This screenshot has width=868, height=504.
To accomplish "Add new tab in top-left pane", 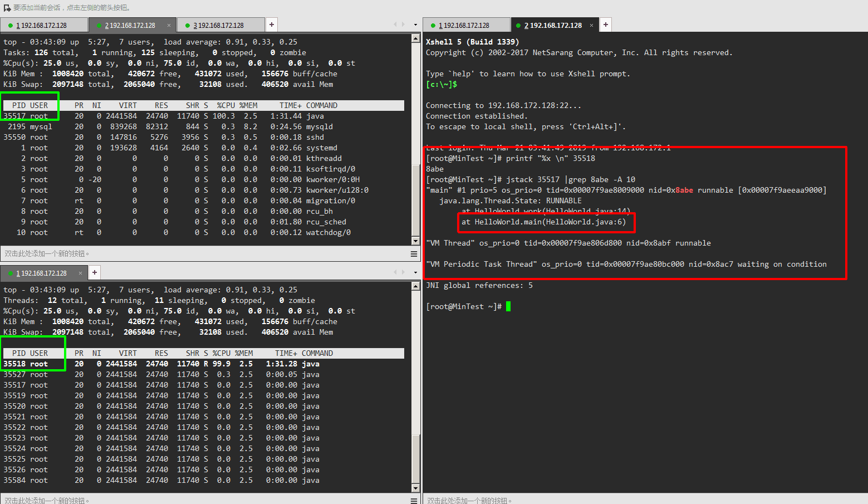I will pos(271,25).
